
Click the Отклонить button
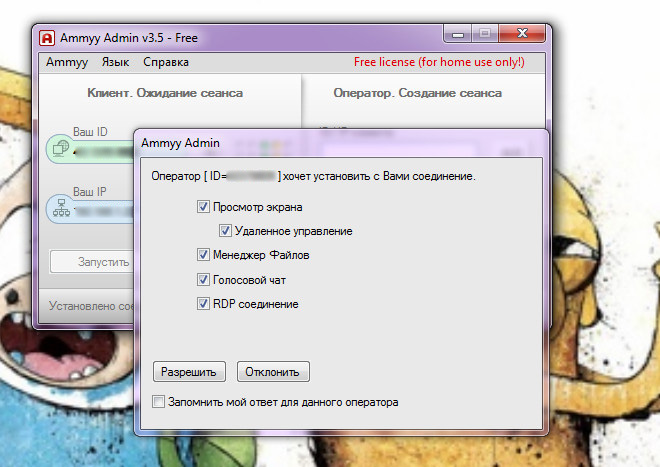coord(273,372)
